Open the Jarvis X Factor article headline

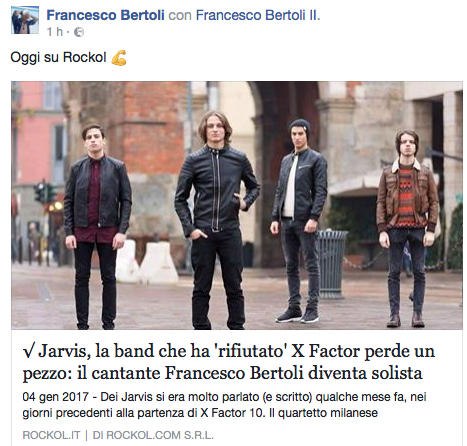[x=229, y=362]
